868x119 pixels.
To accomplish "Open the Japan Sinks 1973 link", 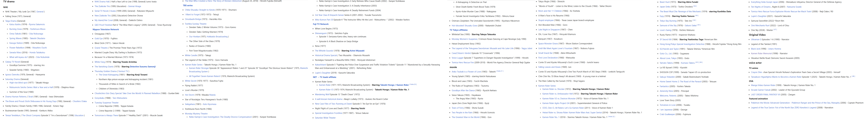I will coord(665,7).
